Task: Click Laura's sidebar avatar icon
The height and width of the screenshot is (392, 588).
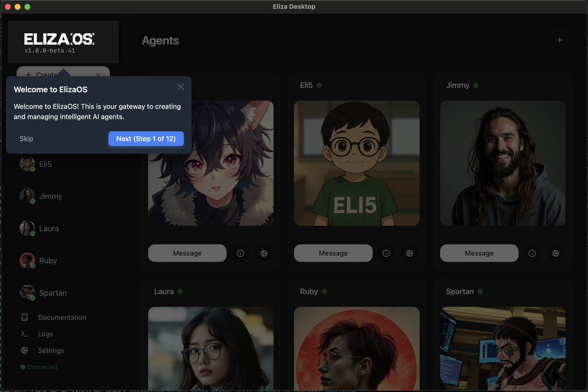Action: coord(27,229)
